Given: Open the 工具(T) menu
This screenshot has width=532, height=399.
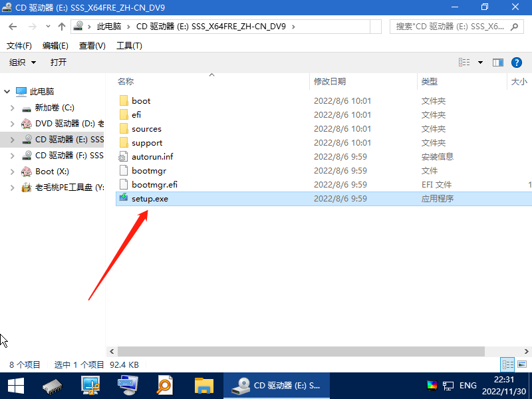Looking at the screenshot, I should coord(129,46).
